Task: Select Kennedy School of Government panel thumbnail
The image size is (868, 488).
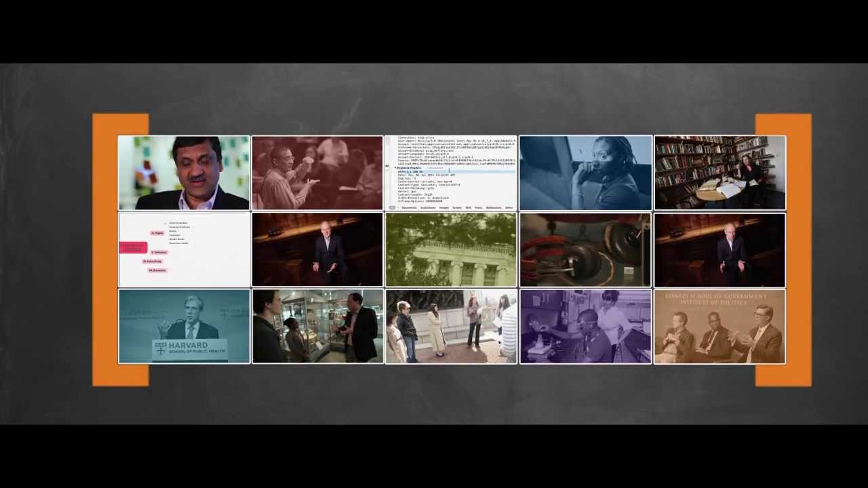Action: [x=719, y=327]
